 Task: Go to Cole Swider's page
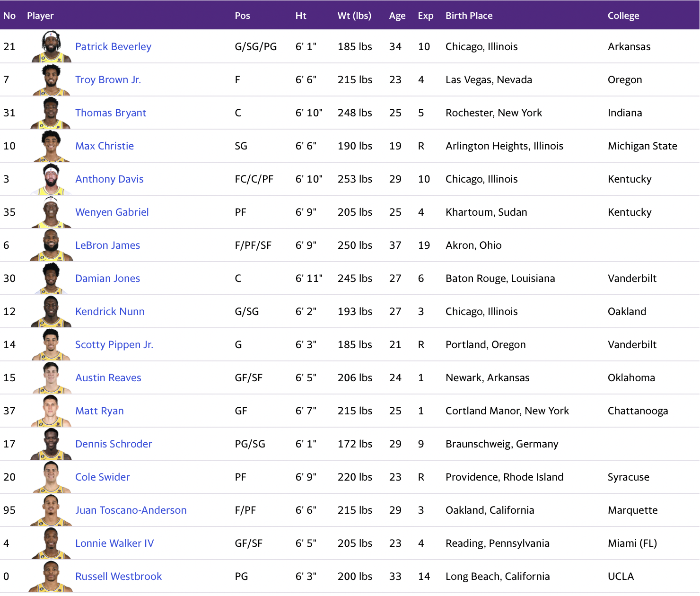(x=102, y=477)
